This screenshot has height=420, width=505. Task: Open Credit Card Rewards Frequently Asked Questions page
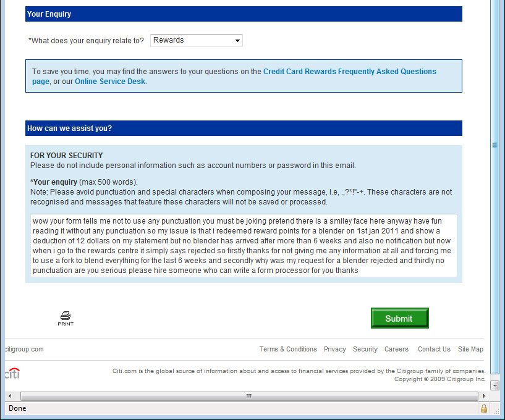click(x=234, y=76)
